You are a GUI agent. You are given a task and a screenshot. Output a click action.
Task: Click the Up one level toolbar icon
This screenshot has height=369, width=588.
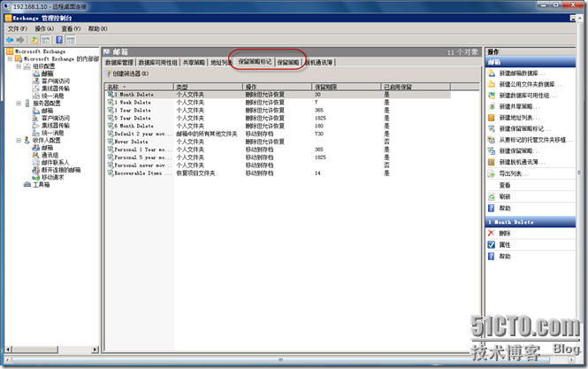34,40
